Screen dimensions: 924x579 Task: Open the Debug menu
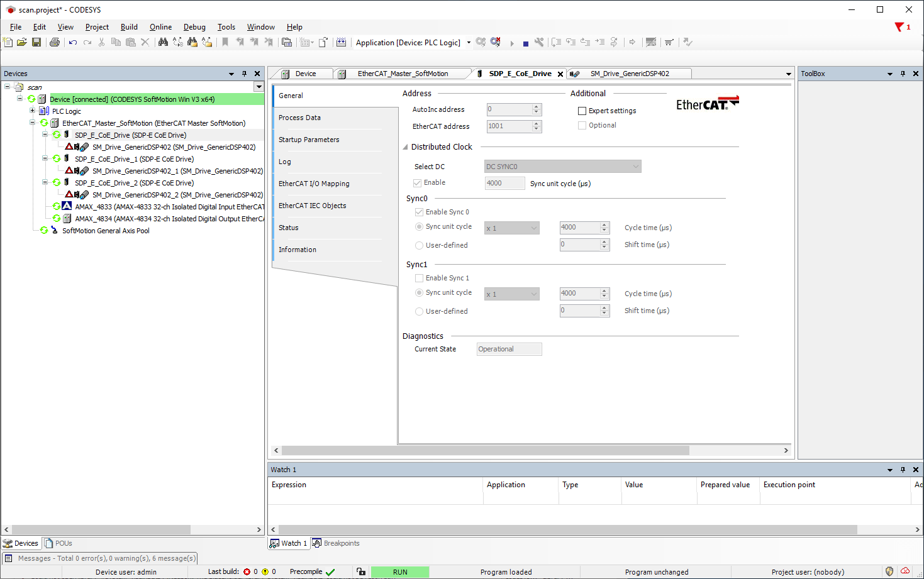pyautogui.click(x=194, y=27)
